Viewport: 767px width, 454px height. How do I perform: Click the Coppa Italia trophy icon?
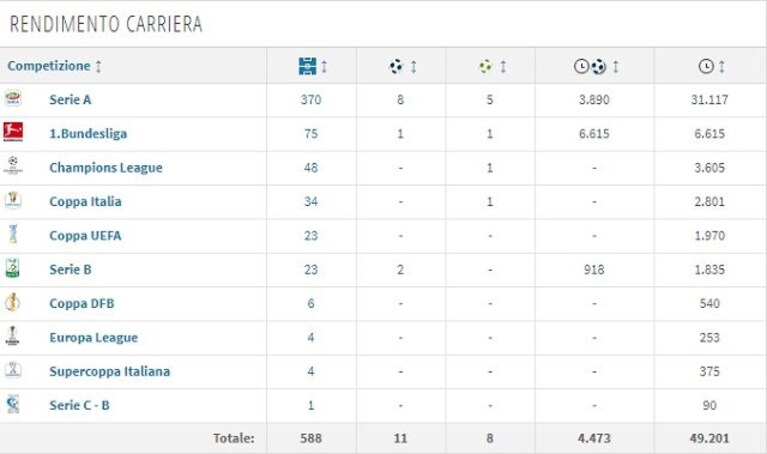13,200
